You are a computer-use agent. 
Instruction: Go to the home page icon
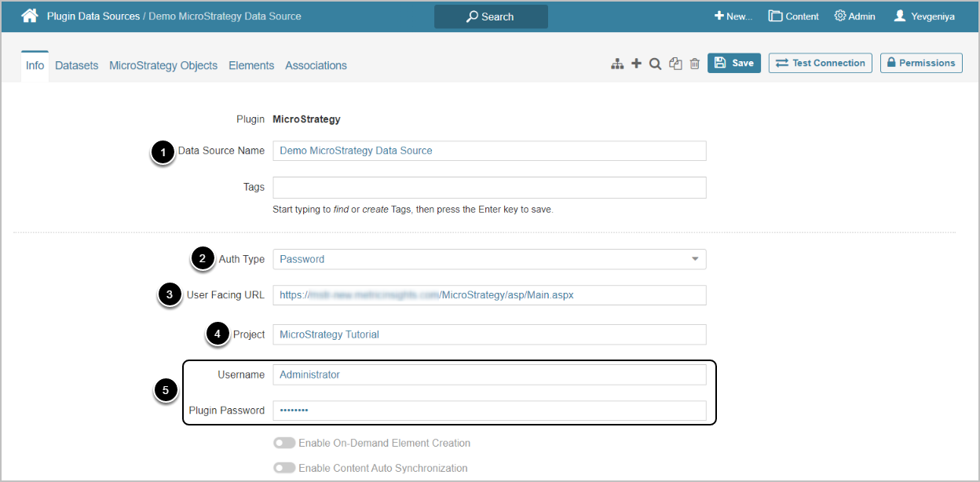pos(29,16)
